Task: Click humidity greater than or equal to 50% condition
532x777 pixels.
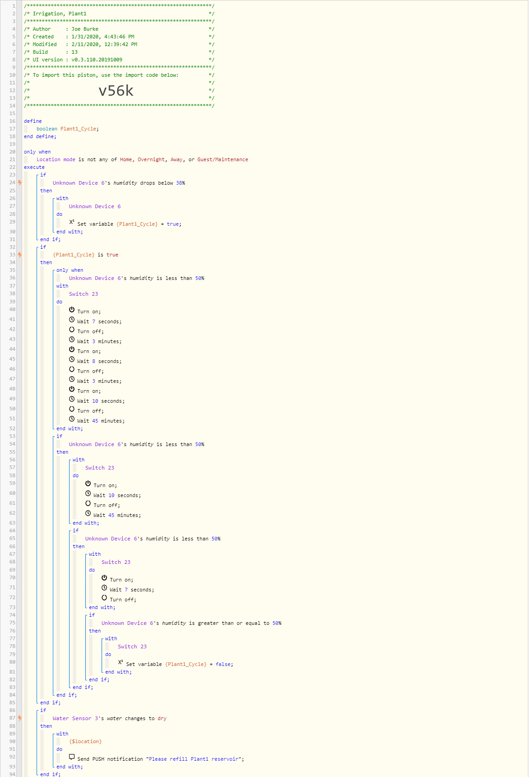Action: [191, 623]
